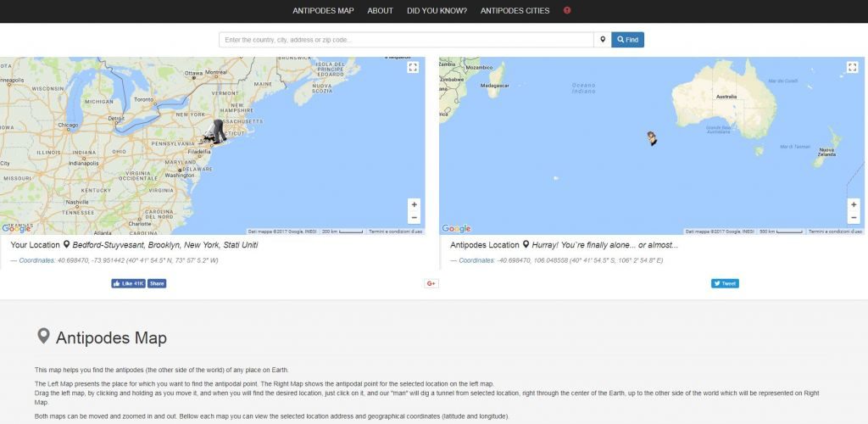Click the Washington label on left map
The image size is (868, 424).
click(x=180, y=176)
